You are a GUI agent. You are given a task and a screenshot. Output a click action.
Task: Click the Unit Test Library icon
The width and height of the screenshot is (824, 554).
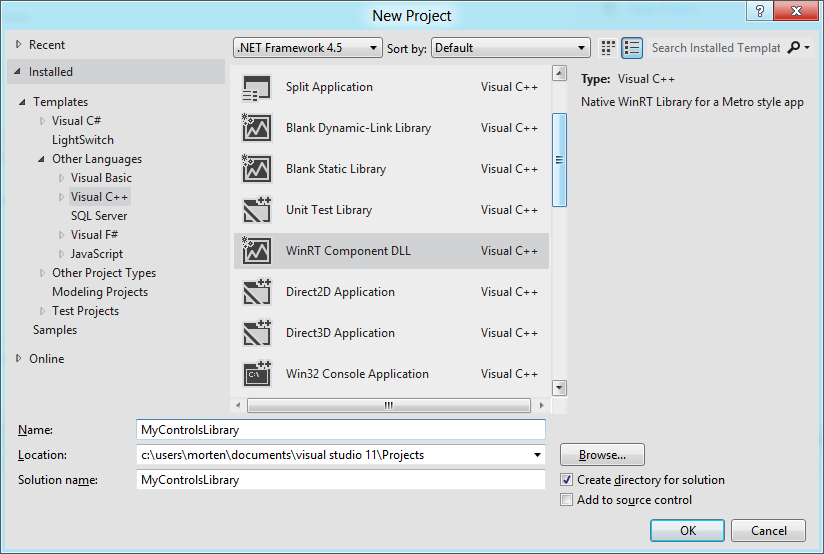click(256, 210)
